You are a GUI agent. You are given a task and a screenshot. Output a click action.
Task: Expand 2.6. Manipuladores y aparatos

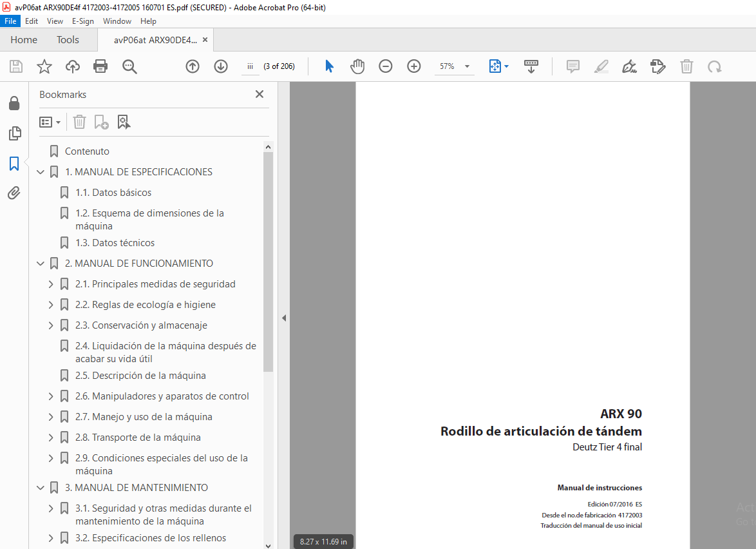coord(51,396)
